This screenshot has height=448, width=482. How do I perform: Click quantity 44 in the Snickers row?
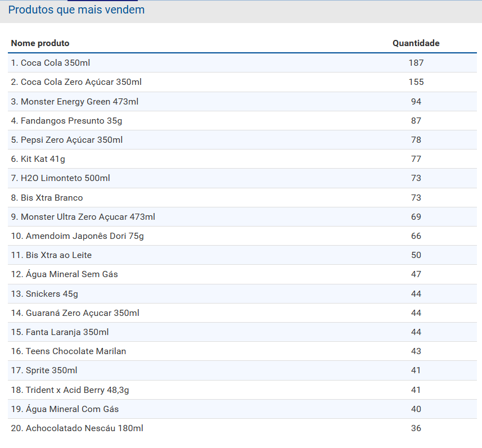pos(416,294)
